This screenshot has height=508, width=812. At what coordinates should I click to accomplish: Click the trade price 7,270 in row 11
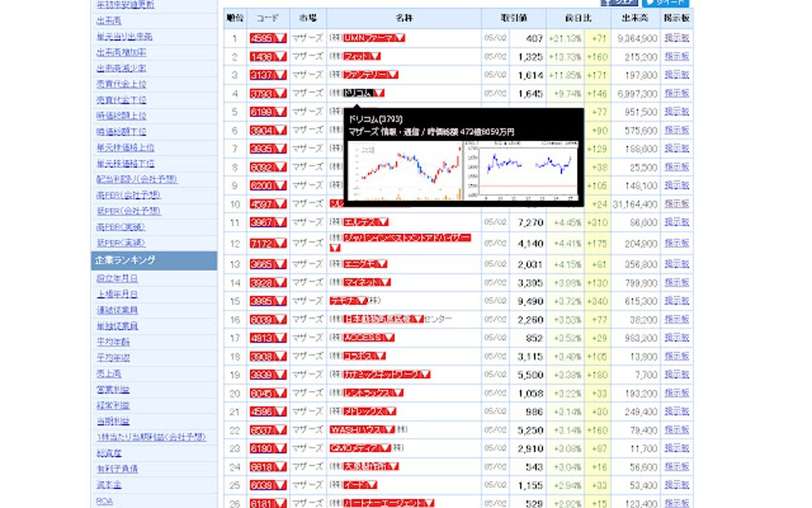click(x=530, y=223)
